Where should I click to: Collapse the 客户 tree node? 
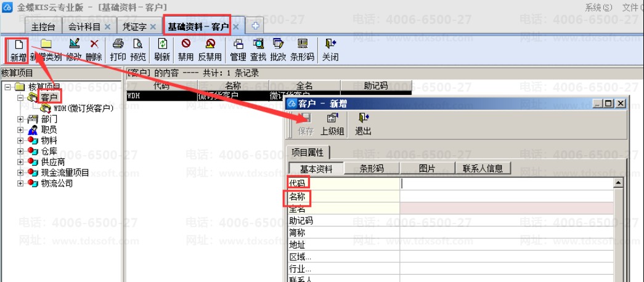[20, 98]
